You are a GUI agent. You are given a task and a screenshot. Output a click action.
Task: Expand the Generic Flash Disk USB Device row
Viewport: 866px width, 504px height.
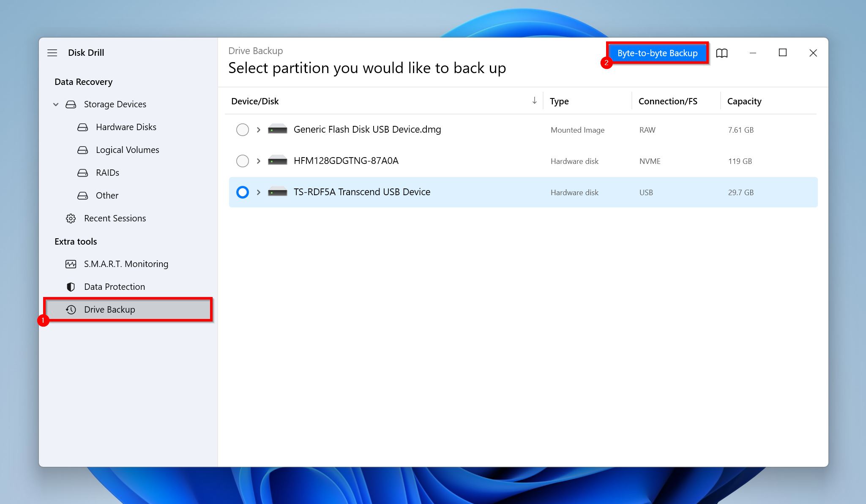tap(257, 129)
